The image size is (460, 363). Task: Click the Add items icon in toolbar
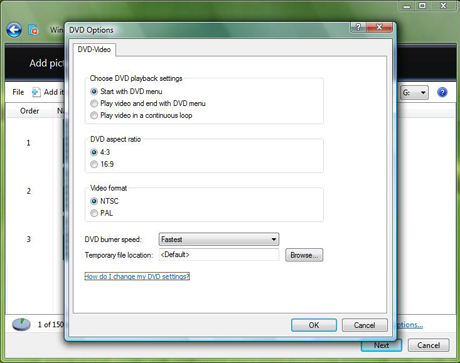[x=36, y=92]
